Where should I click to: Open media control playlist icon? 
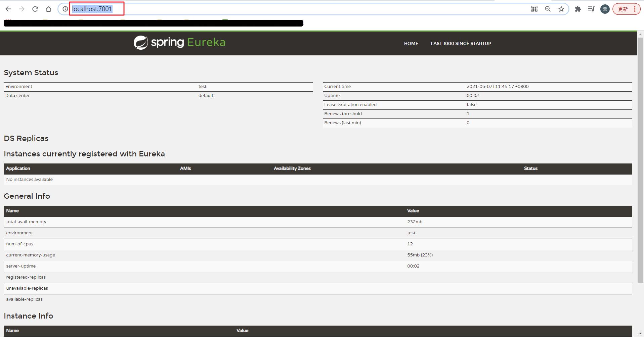tap(591, 9)
